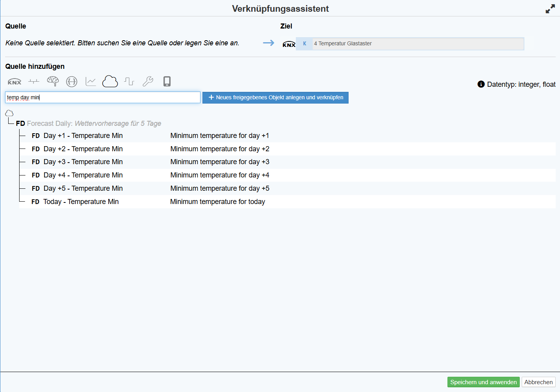Cancel with the Abbrechen button
Image resolution: width=560 pixels, height=392 pixels.
click(538, 382)
